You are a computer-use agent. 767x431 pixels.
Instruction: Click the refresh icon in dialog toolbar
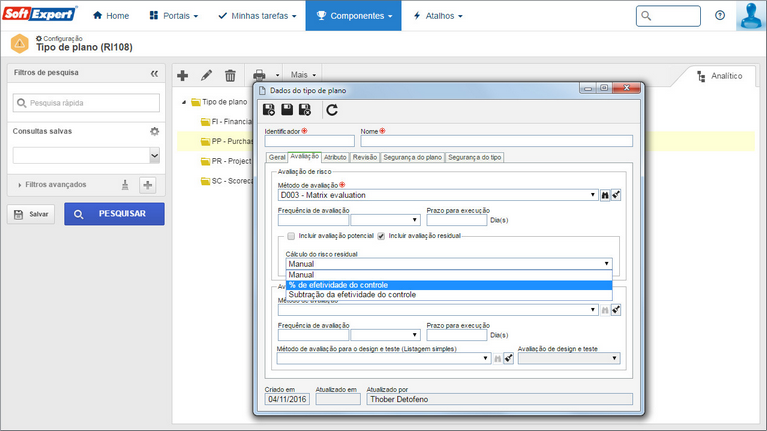point(332,110)
